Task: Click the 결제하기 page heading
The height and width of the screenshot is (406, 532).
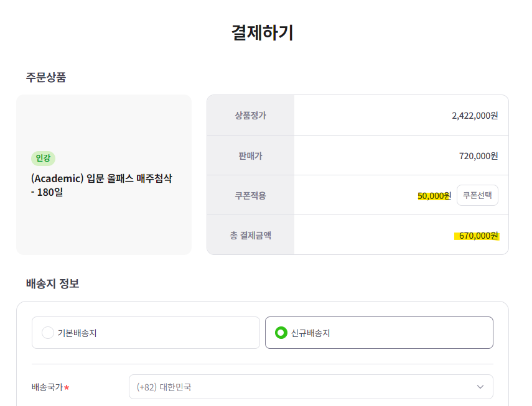Action: click(262, 32)
